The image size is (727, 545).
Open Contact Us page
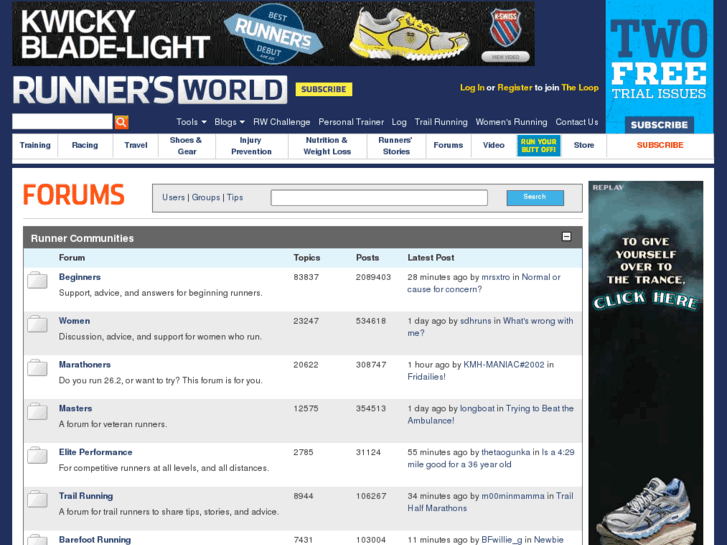577,122
